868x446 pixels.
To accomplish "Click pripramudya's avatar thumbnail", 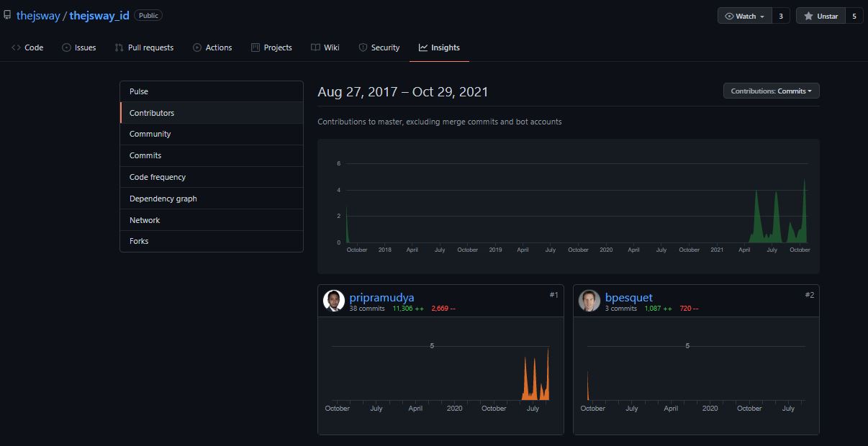I will [x=334, y=301].
